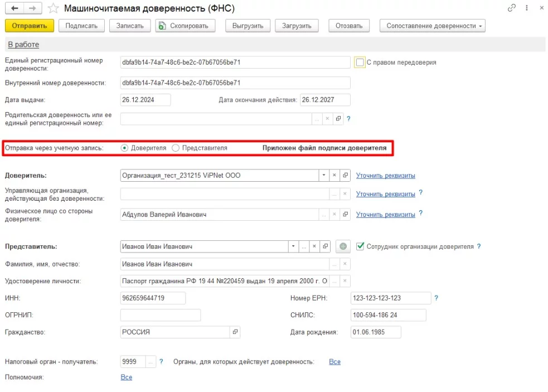Viewport: 548px width, 392px height.
Task: Open Уточнить реквизиты for Управляющая организация
Action: coord(385,193)
